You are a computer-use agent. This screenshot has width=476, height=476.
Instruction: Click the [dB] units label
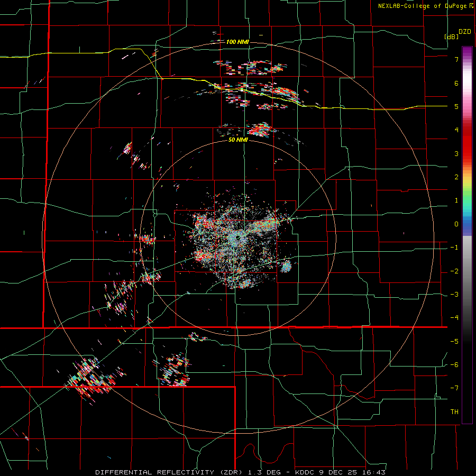pos(452,36)
